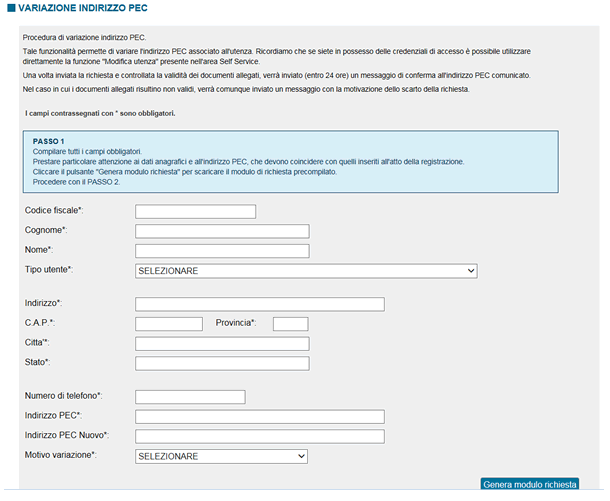Click the Variazione Indirizzo PEC heading
The height and width of the screenshot is (501, 610).
point(83,8)
